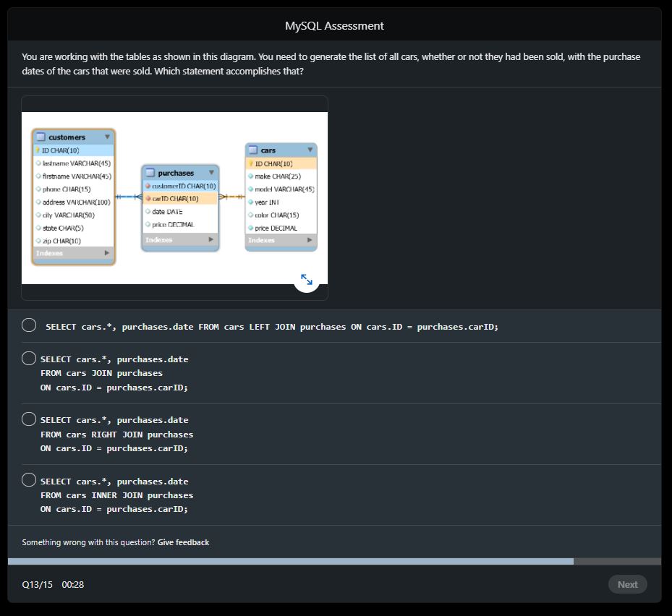Select the RIGHT JOIN answer radio button
672x616 pixels.
tap(29, 418)
